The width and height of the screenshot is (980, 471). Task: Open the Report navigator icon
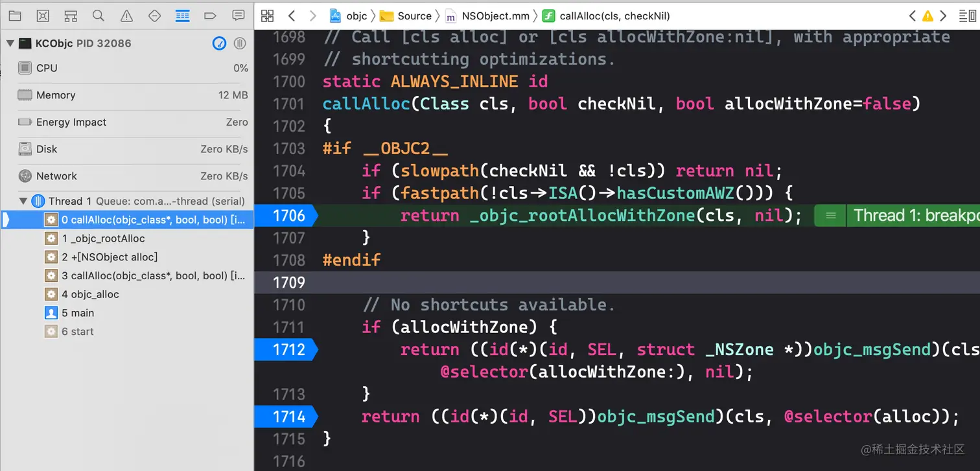tap(238, 16)
